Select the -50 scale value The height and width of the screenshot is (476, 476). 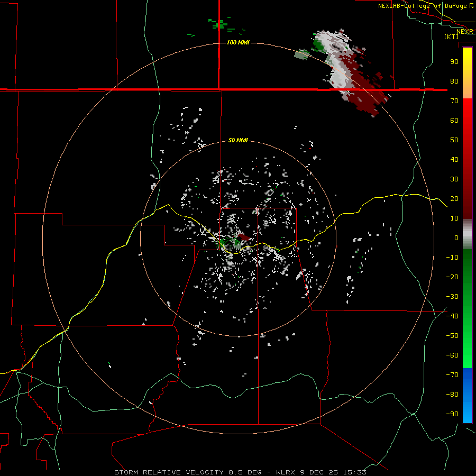coord(452,336)
